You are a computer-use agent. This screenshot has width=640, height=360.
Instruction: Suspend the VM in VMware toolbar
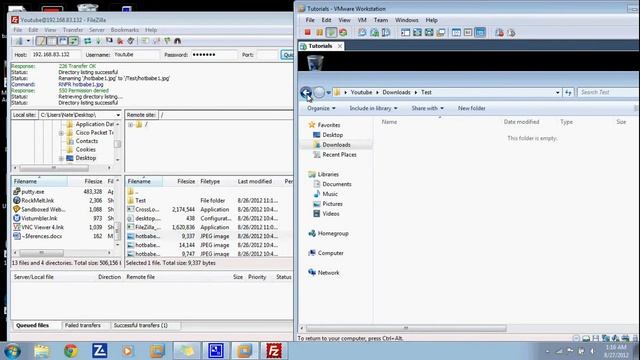[x=319, y=32]
